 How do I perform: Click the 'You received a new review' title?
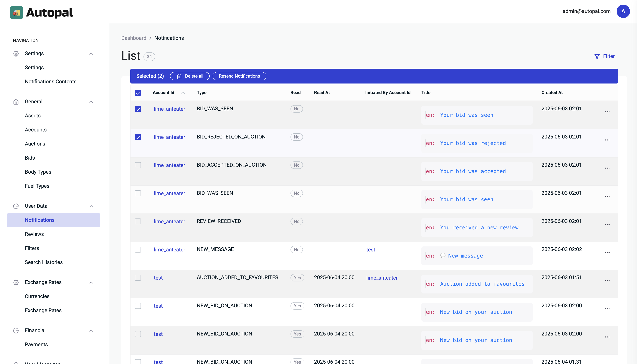(479, 228)
